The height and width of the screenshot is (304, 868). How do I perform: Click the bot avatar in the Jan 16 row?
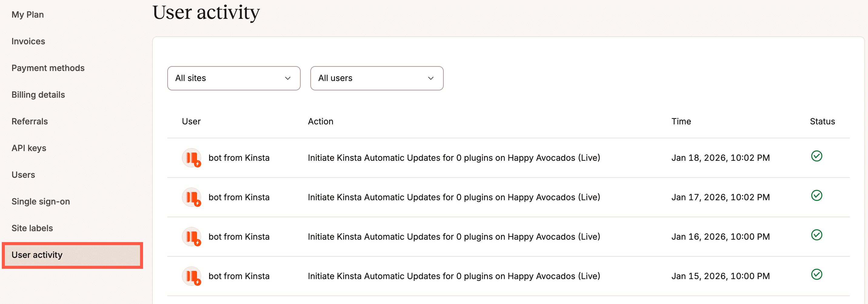pos(192,237)
